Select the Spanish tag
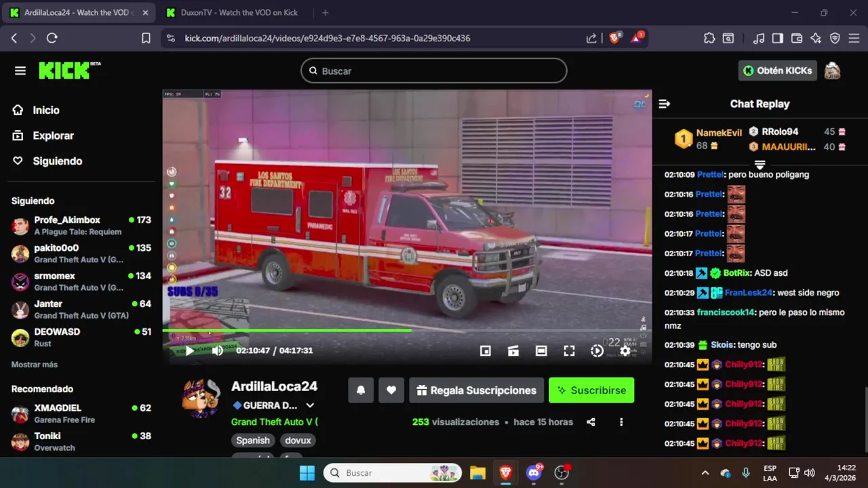The height and width of the screenshot is (488, 868). click(253, 441)
